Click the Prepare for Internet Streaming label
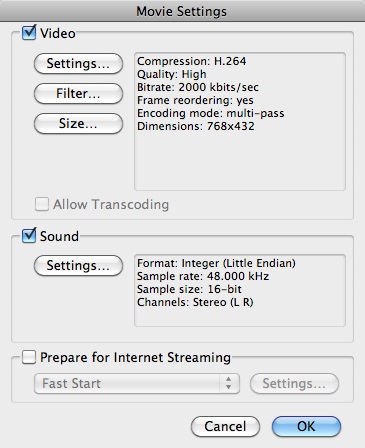The image size is (365, 448). [x=136, y=358]
